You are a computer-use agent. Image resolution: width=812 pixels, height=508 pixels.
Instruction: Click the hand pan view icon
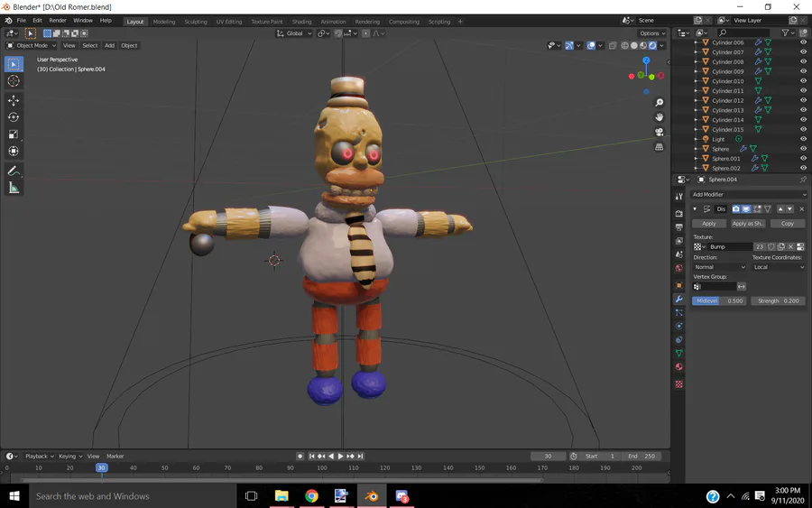tap(660, 117)
